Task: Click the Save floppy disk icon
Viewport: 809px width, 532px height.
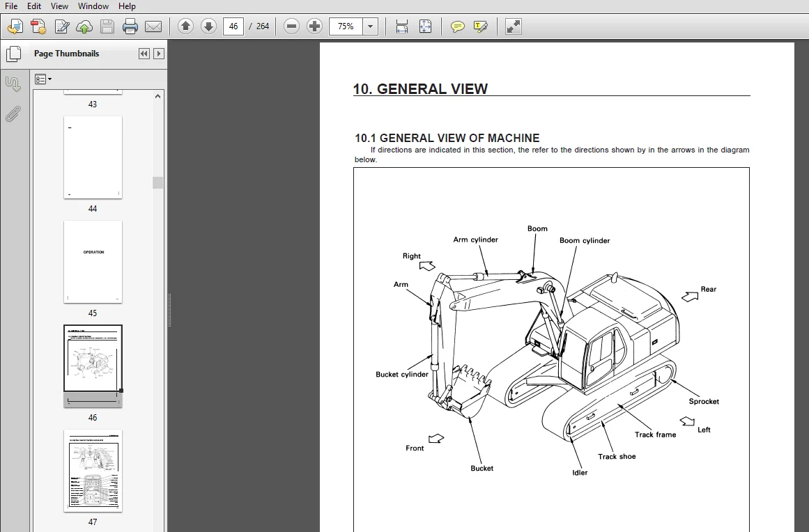Action: 107,26
